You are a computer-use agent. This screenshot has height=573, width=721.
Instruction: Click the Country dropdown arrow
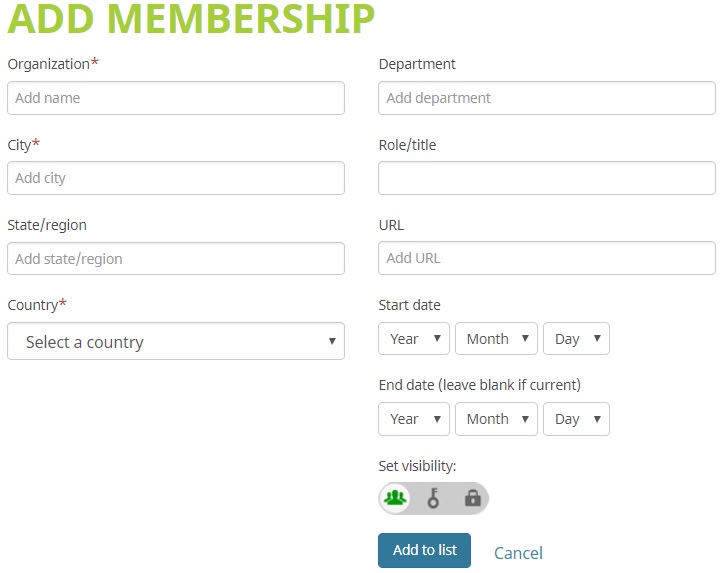[332, 341]
